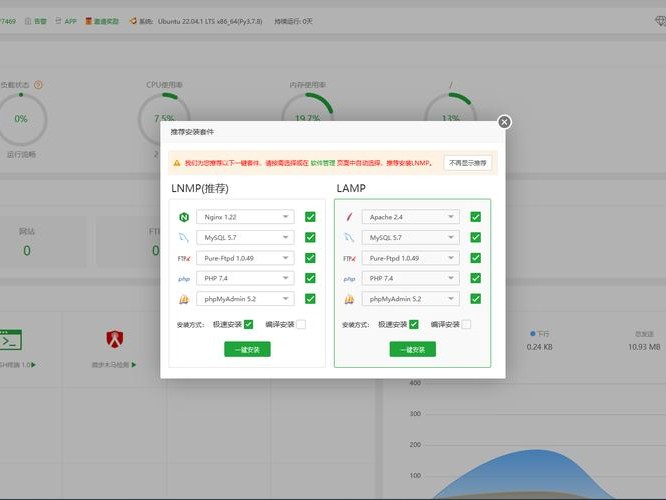
Task: Open the SSH terminal icon in background panel
Action: pyautogui.click(x=11, y=340)
